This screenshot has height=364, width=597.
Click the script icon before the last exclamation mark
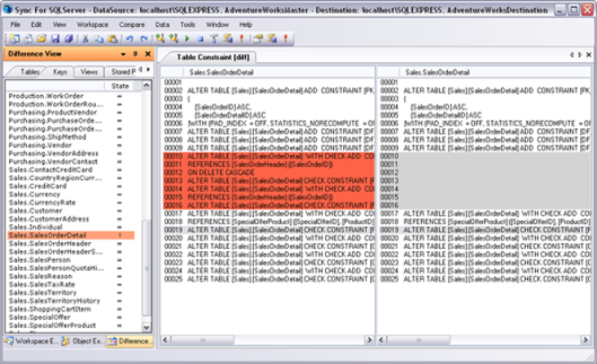[272, 39]
